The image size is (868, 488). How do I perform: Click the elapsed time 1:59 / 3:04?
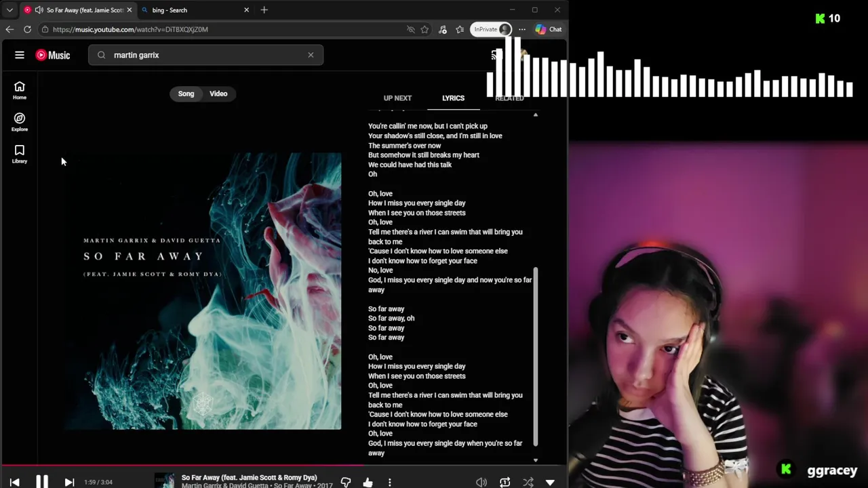tap(98, 482)
